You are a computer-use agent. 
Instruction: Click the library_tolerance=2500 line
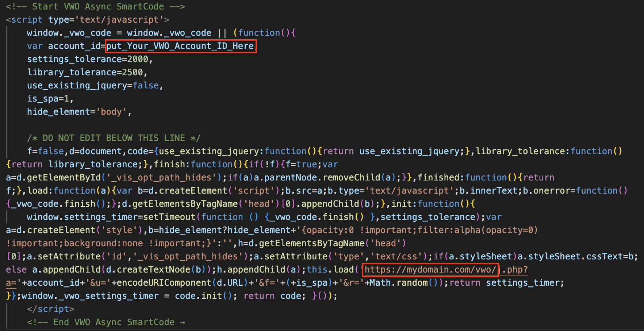coord(87,72)
